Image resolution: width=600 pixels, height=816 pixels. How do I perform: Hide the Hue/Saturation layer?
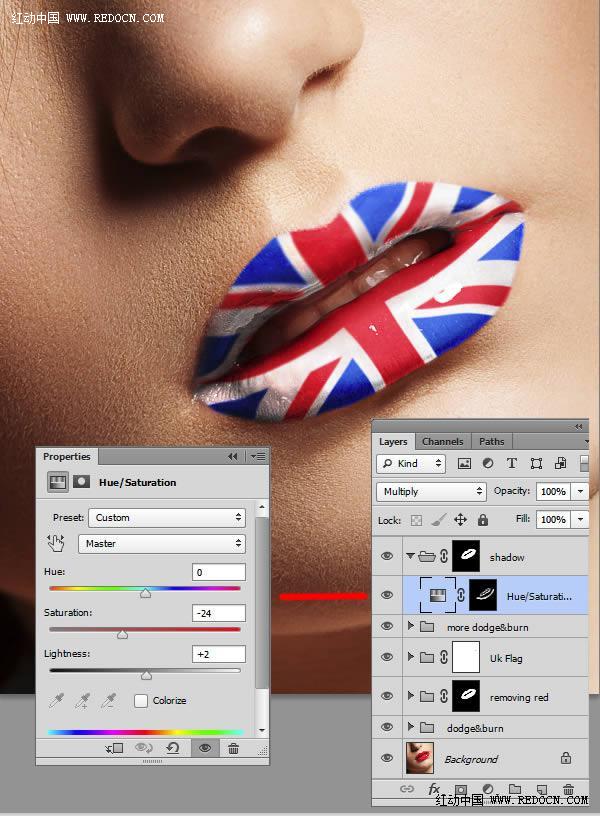(387, 595)
